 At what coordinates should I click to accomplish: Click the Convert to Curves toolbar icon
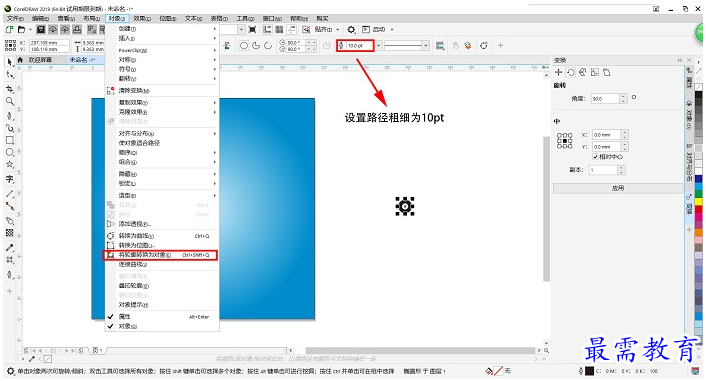pos(484,45)
